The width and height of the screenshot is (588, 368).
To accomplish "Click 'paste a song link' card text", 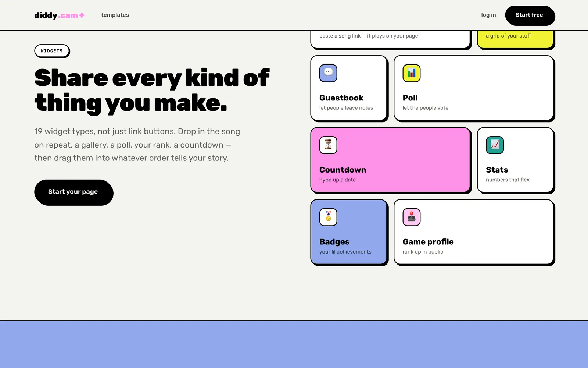I will click(369, 36).
